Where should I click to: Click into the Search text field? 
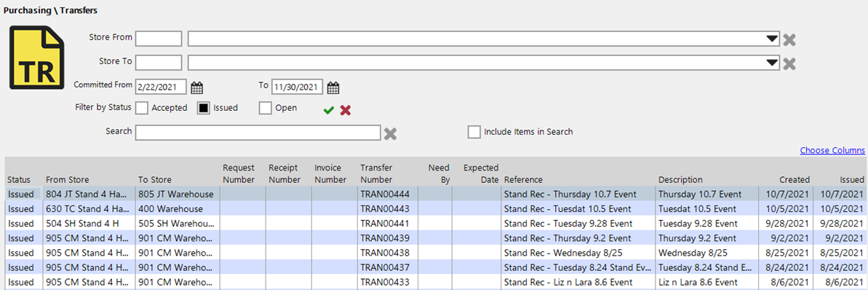pyautogui.click(x=258, y=133)
